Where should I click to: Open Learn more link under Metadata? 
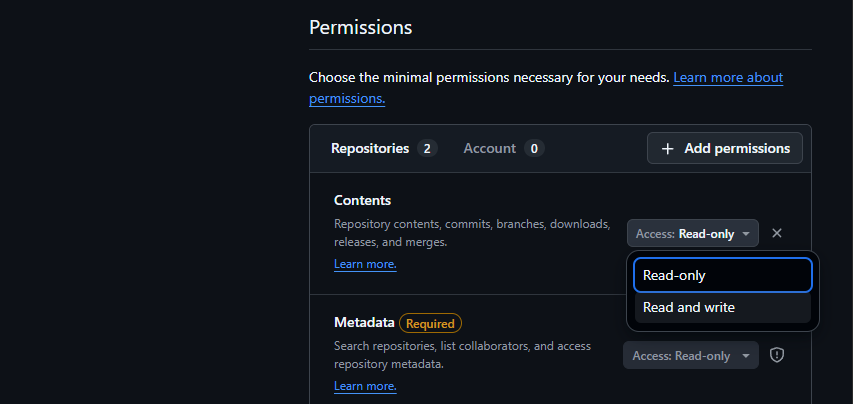[365, 386]
